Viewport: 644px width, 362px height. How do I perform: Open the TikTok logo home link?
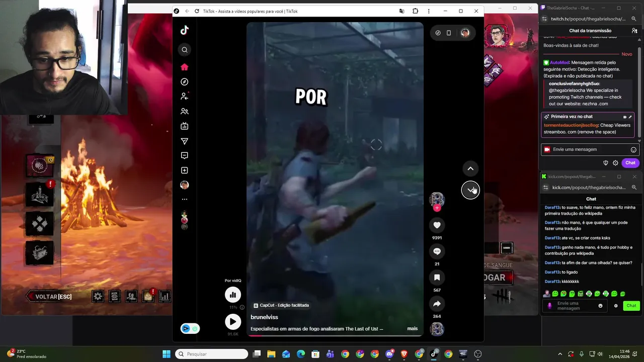pos(185,30)
